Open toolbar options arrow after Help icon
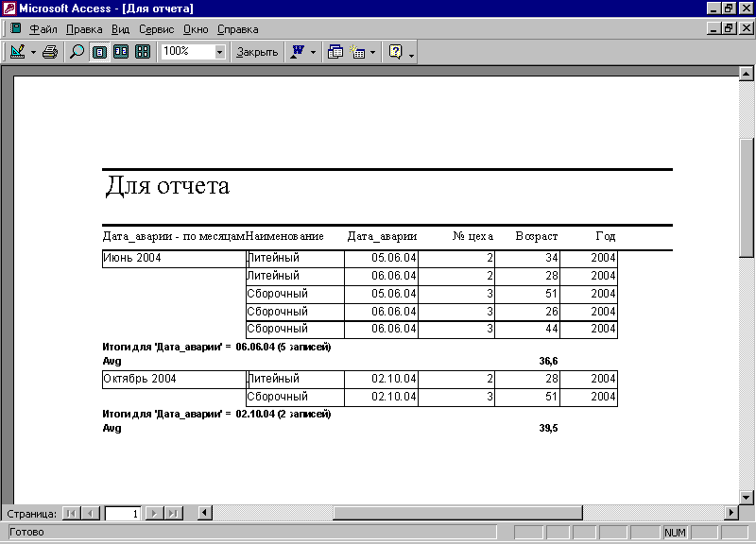The width and height of the screenshot is (756, 544). [x=411, y=55]
